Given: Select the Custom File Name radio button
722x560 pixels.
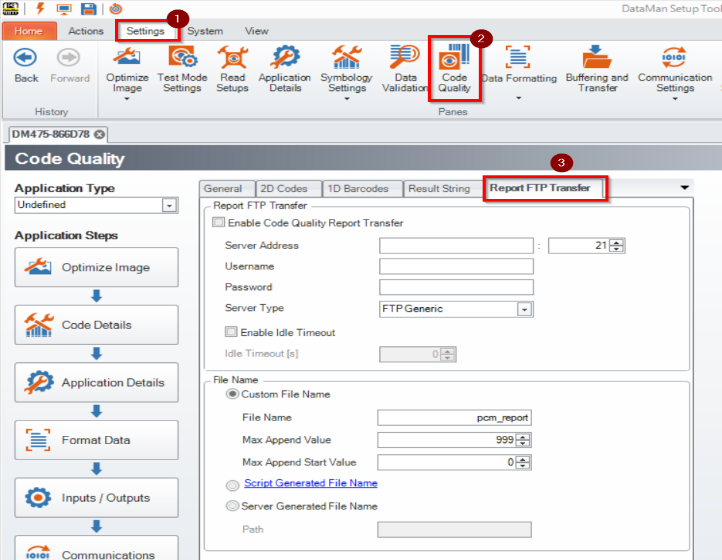Looking at the screenshot, I should (x=233, y=394).
